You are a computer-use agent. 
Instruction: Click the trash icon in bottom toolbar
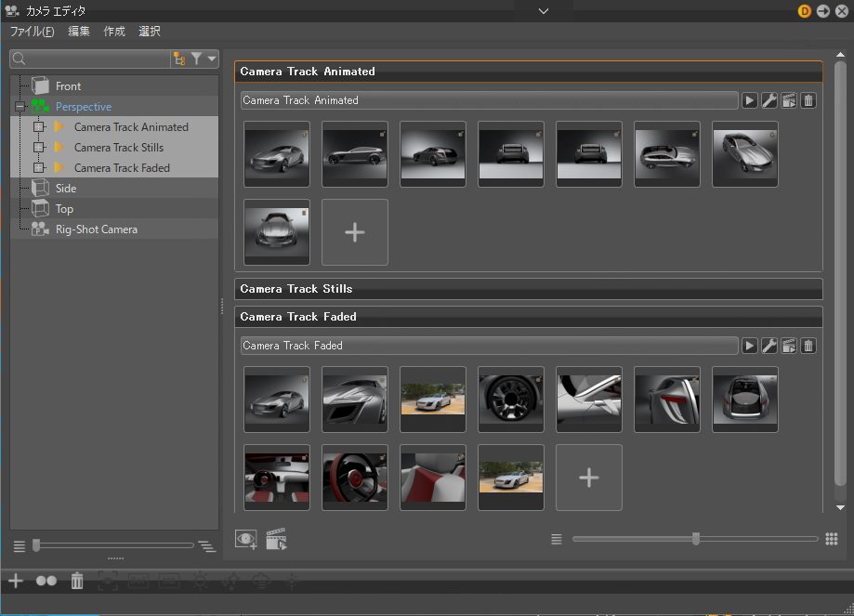(77, 581)
